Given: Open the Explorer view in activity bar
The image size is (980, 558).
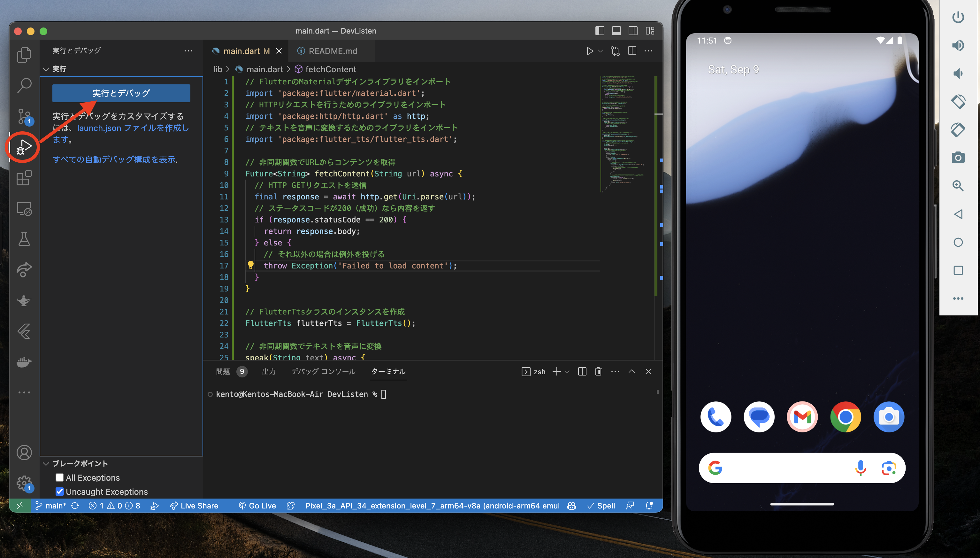Looking at the screenshot, I should coord(24,55).
